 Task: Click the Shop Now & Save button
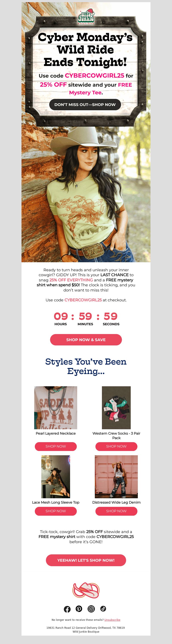86,340
